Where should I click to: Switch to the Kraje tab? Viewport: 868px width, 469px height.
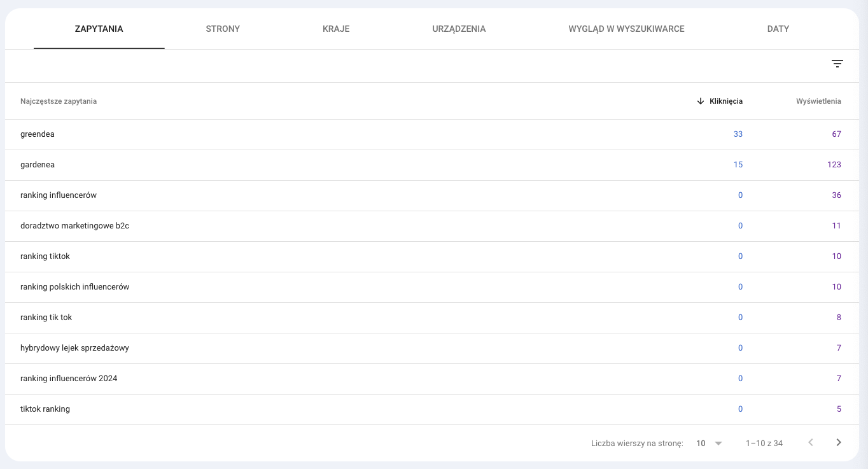click(336, 29)
